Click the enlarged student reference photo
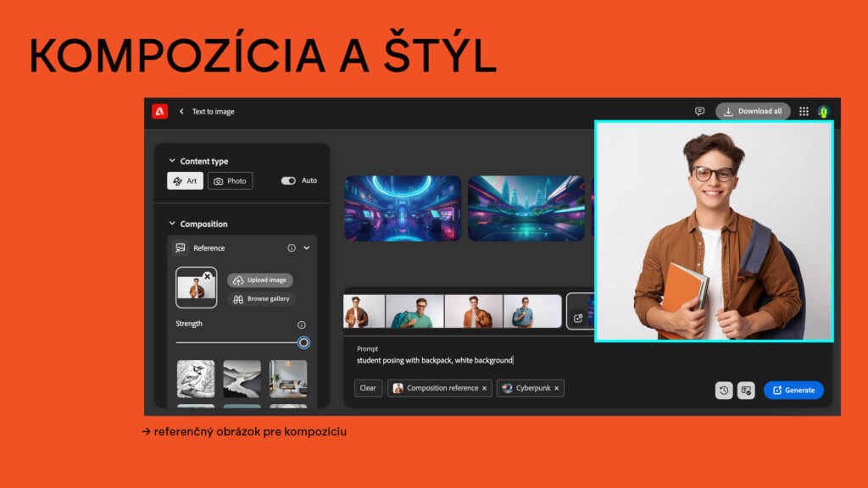The image size is (868, 488). (714, 231)
